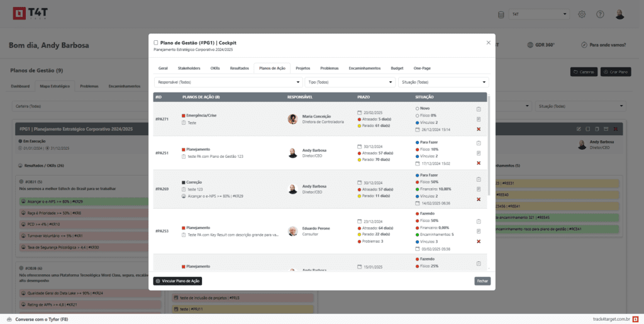Click the checklist icon in row #PA251

click(479, 143)
